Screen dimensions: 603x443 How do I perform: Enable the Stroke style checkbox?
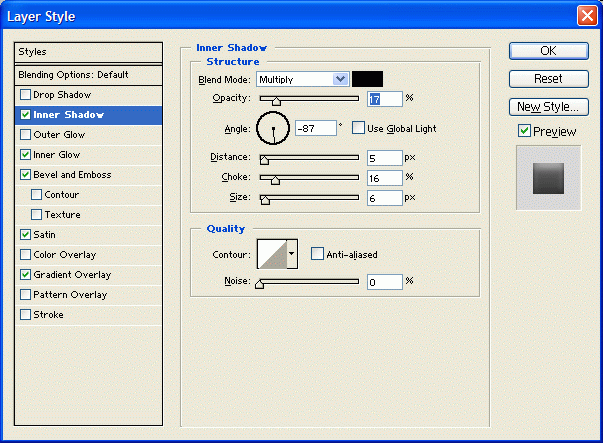[26, 315]
